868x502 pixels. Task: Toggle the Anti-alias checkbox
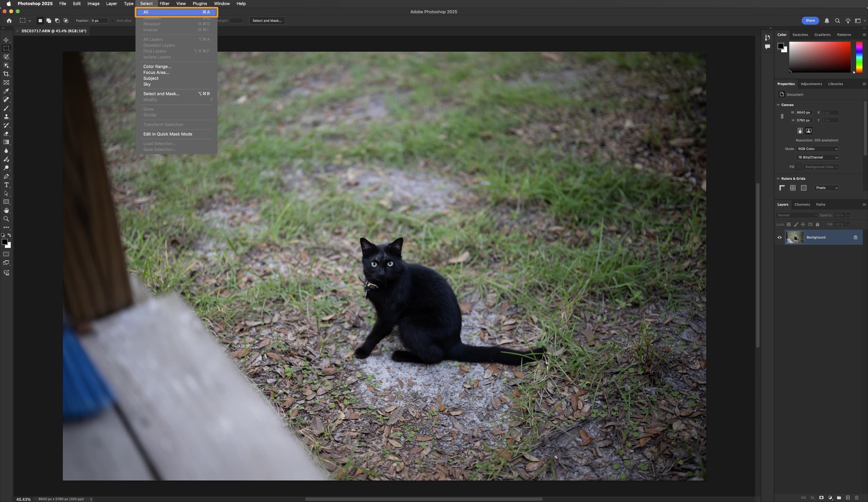click(x=112, y=21)
